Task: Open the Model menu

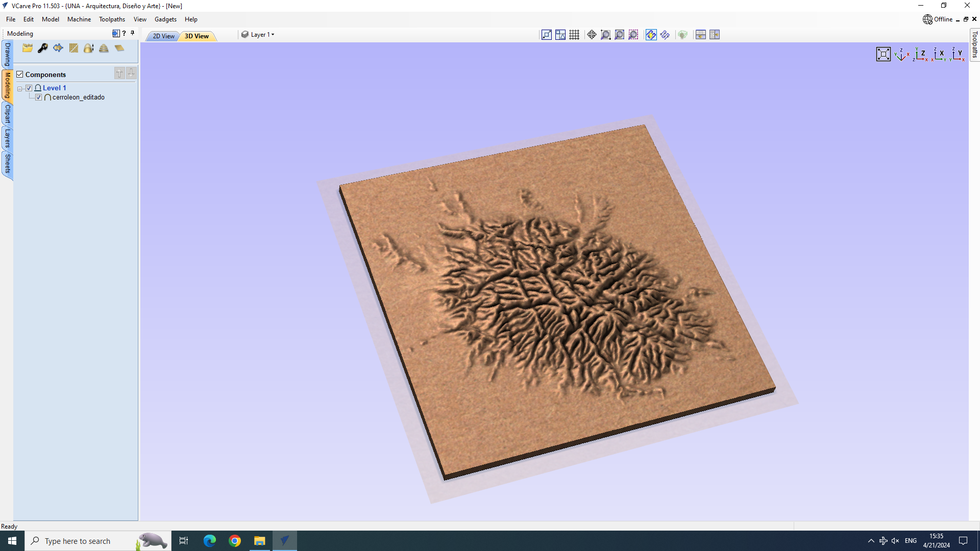Action: [x=51, y=19]
